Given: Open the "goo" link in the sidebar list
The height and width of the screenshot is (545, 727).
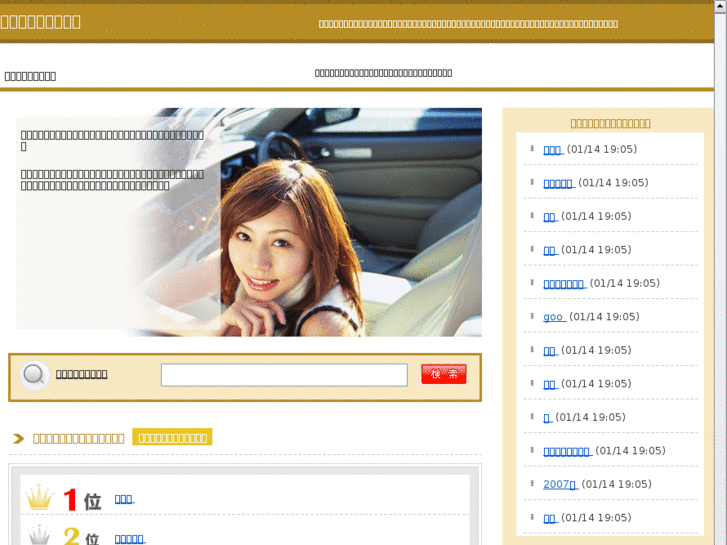Looking at the screenshot, I should 554,317.
